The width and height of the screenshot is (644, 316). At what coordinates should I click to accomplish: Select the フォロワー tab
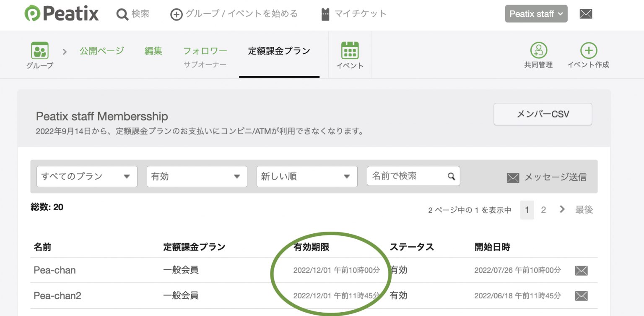click(x=205, y=50)
